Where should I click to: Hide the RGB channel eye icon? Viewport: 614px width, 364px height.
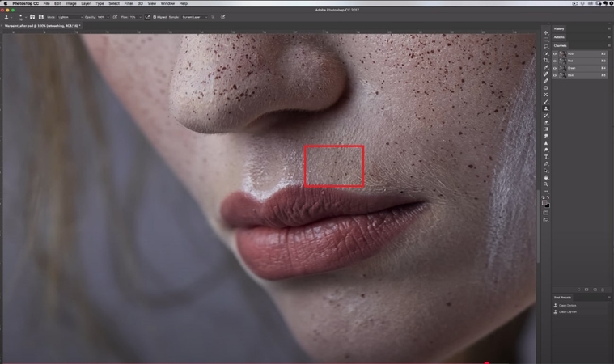555,54
